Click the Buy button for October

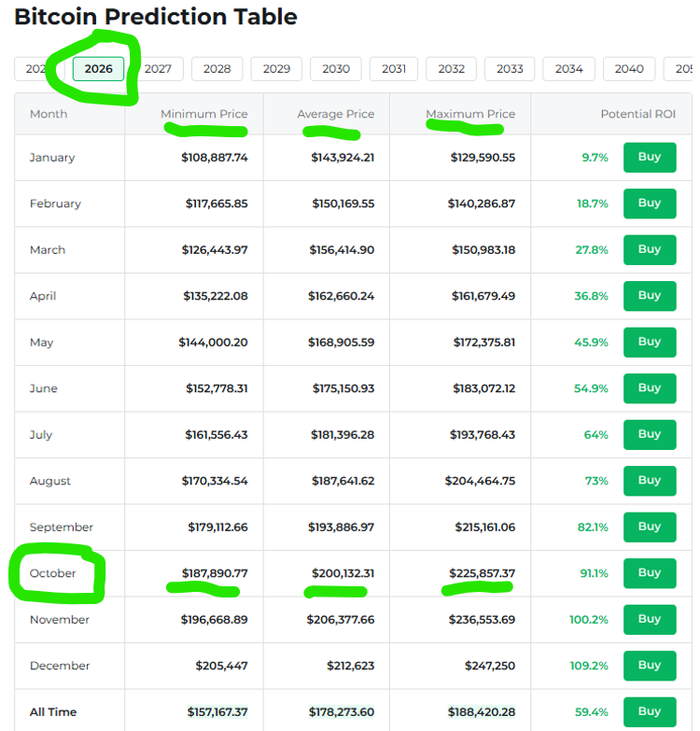coord(649,573)
